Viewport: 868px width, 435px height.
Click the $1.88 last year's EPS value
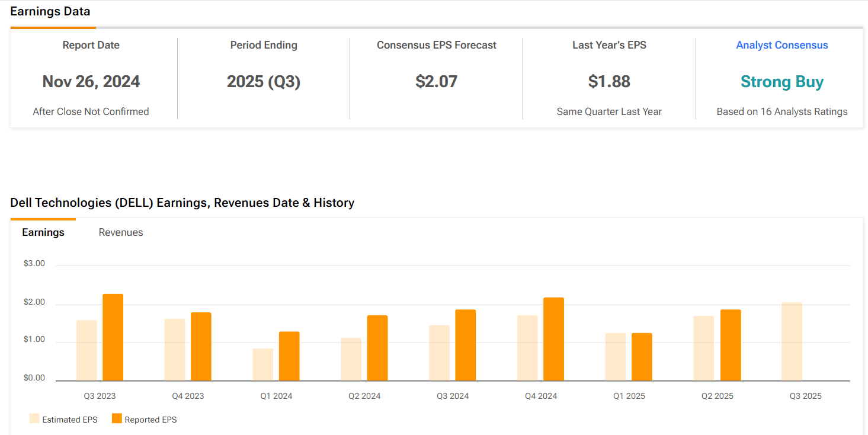point(609,82)
